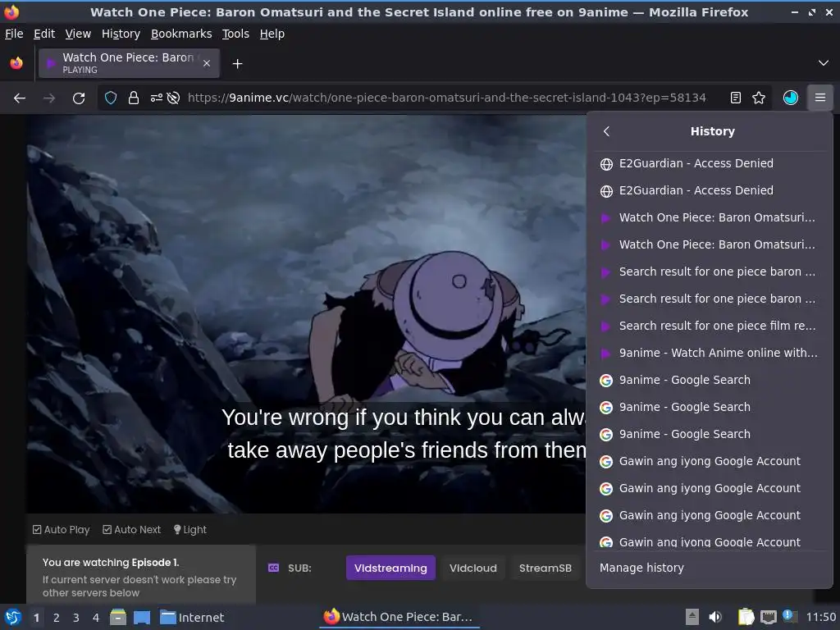Open first Gawin ang iyong Google Account entry
Viewport: 840px width, 630px height.
point(710,461)
